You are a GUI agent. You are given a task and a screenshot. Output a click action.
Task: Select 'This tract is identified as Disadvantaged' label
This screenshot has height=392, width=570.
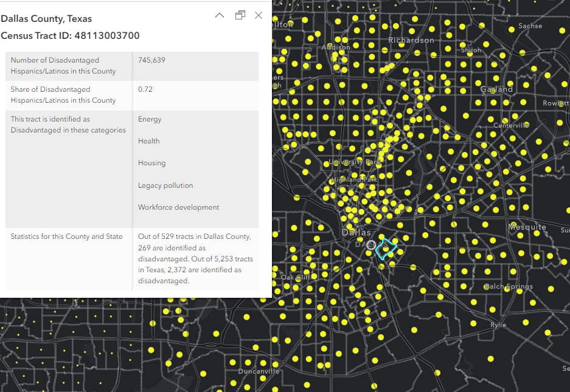click(68, 125)
